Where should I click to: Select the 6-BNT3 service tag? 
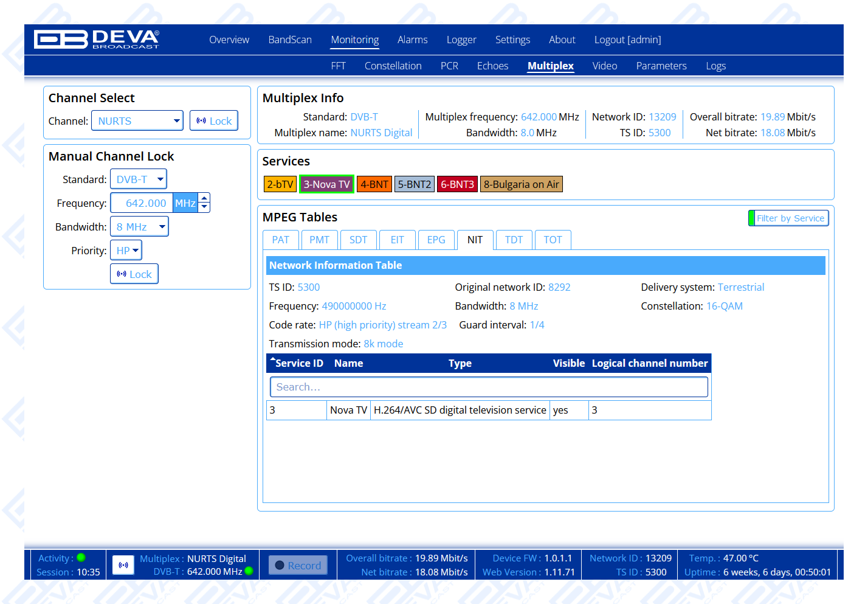457,184
